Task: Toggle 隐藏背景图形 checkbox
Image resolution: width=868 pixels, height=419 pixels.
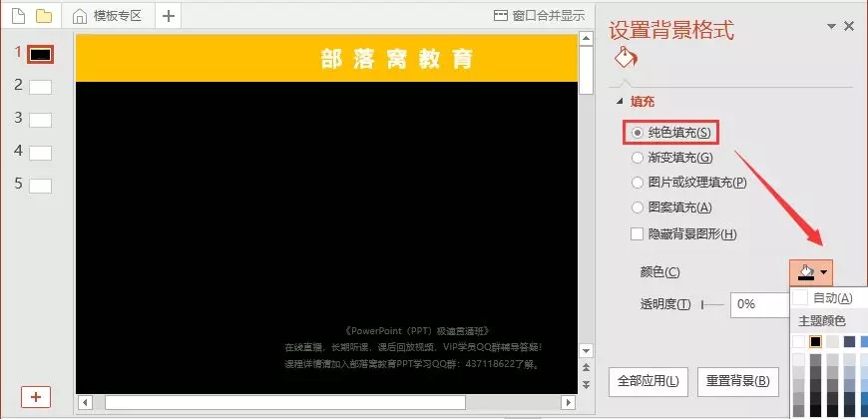Action: tap(638, 234)
